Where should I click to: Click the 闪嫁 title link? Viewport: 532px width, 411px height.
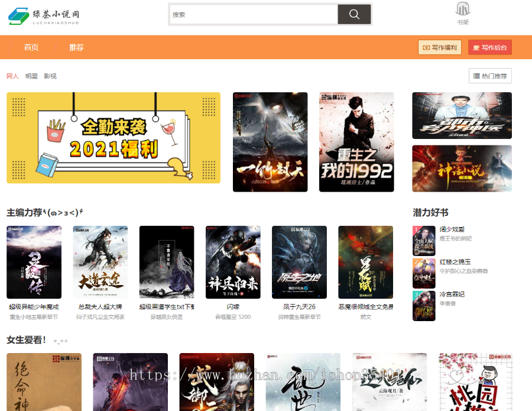(233, 307)
